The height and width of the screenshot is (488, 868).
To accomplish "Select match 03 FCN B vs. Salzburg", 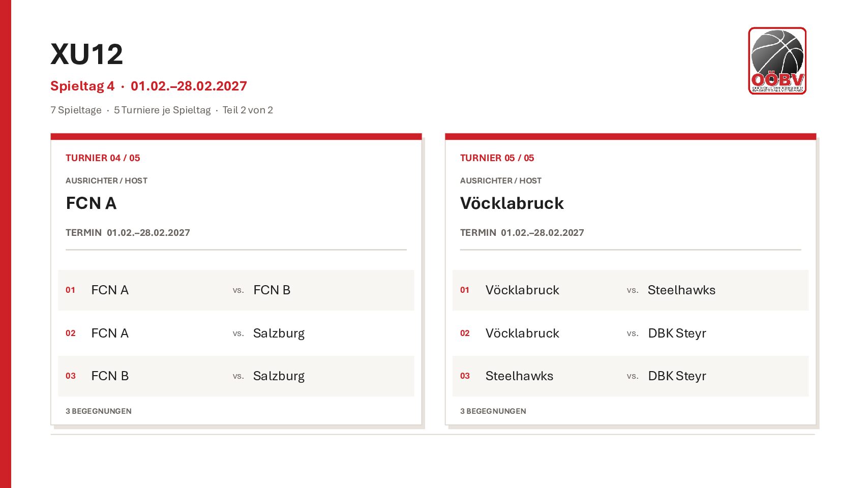I will tap(236, 376).
